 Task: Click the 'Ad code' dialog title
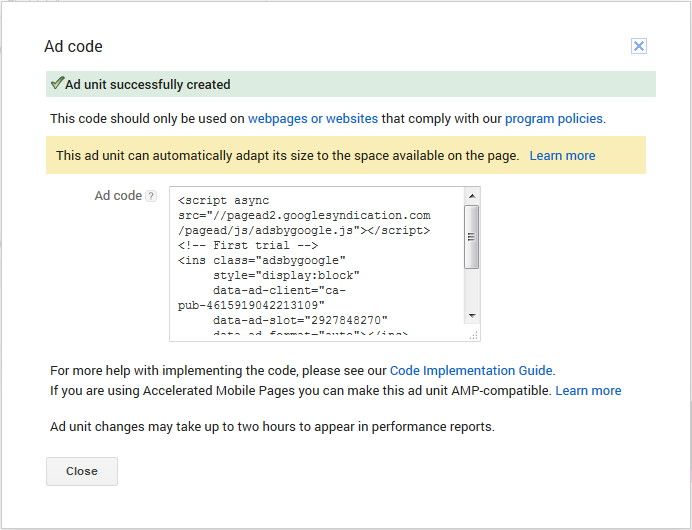click(73, 46)
